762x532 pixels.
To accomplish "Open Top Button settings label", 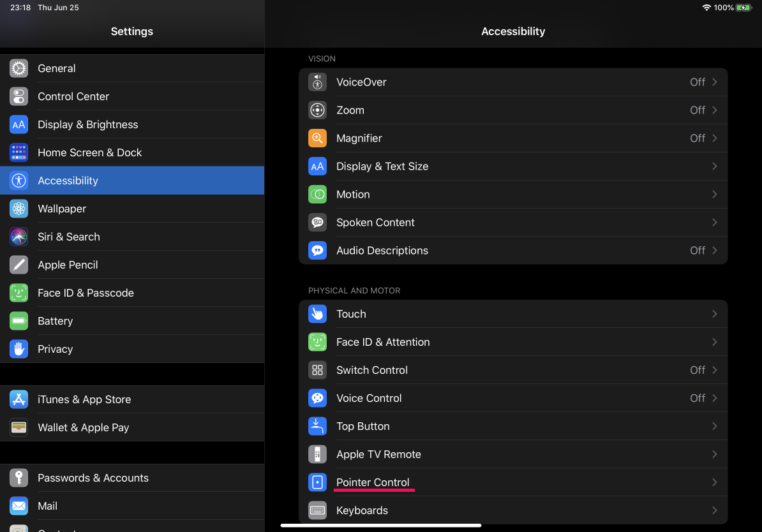I will [x=363, y=427].
